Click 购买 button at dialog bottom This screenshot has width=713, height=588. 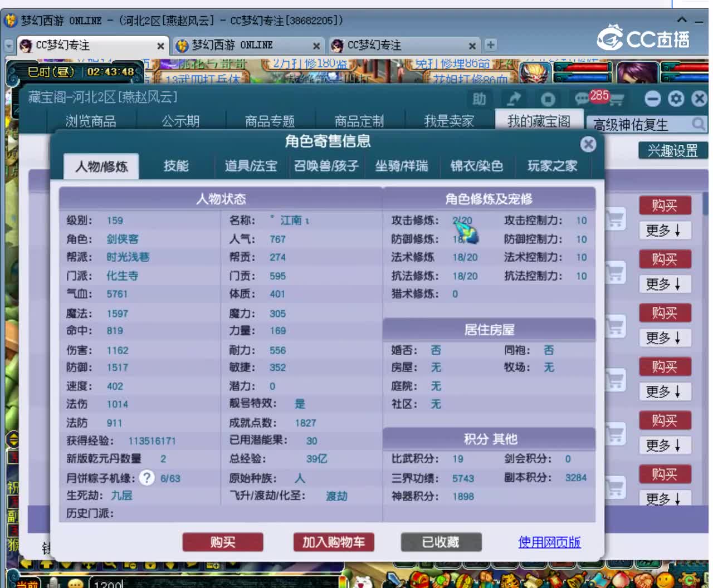(x=223, y=542)
